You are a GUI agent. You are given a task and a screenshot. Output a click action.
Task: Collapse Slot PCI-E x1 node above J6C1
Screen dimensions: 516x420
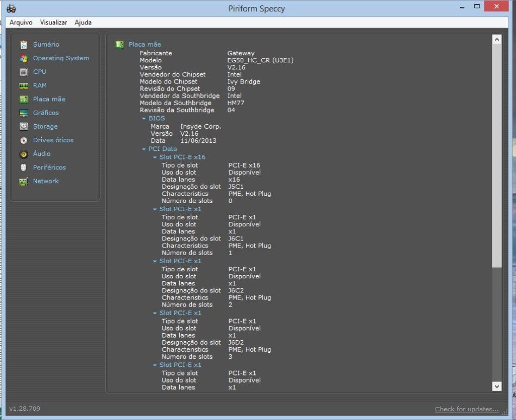tap(155, 209)
